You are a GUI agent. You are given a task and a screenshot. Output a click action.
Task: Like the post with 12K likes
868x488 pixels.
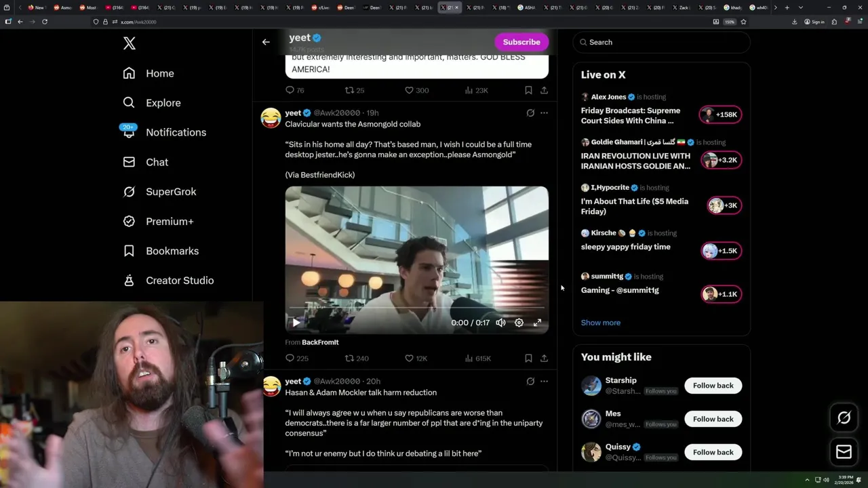tap(416, 359)
